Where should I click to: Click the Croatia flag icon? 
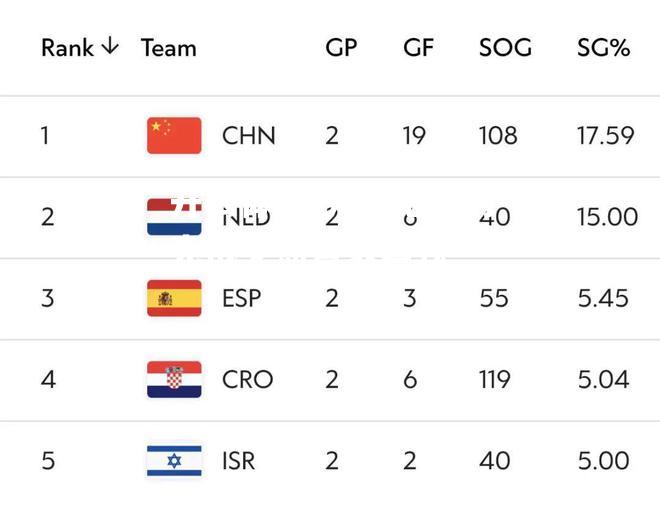coord(174,379)
